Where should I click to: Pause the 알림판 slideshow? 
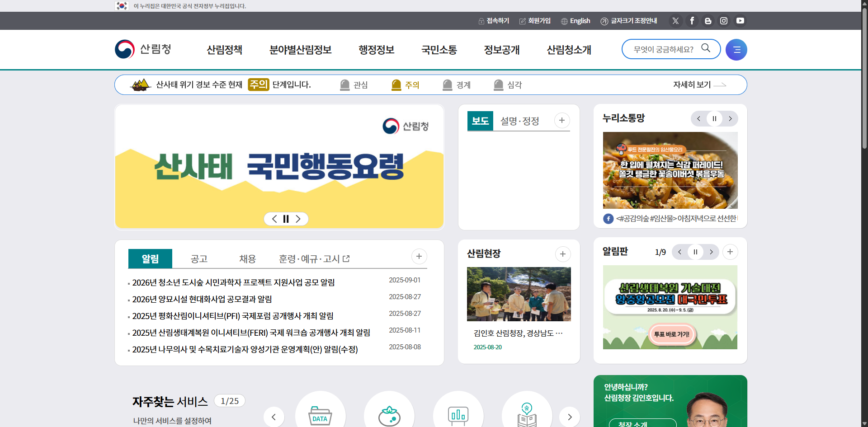pos(695,252)
